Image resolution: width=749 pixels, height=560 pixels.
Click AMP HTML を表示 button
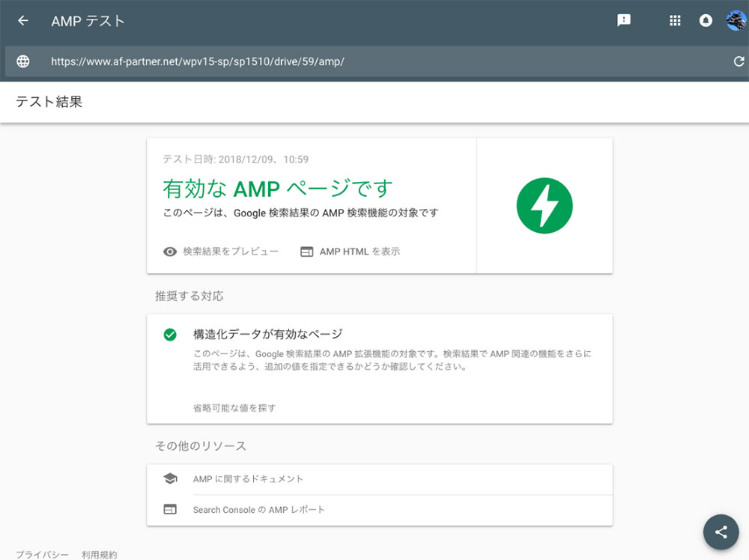click(x=360, y=252)
